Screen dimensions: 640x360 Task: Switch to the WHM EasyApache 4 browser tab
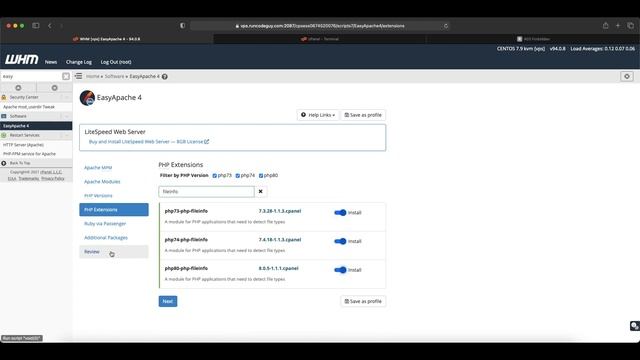[107, 39]
